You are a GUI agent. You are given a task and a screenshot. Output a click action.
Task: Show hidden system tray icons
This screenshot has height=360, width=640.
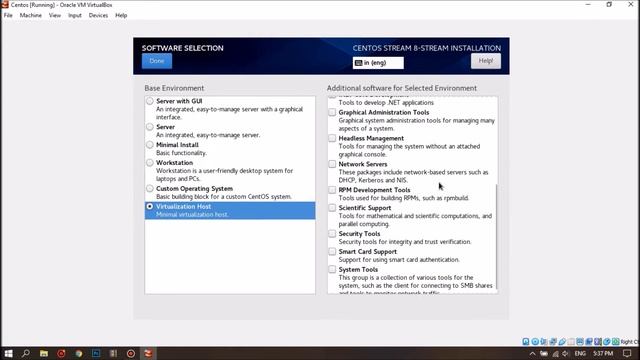[532, 353]
